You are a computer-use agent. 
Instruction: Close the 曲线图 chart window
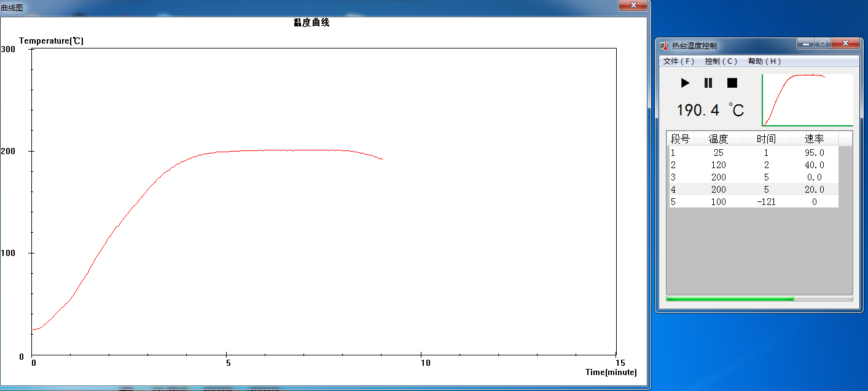632,6
